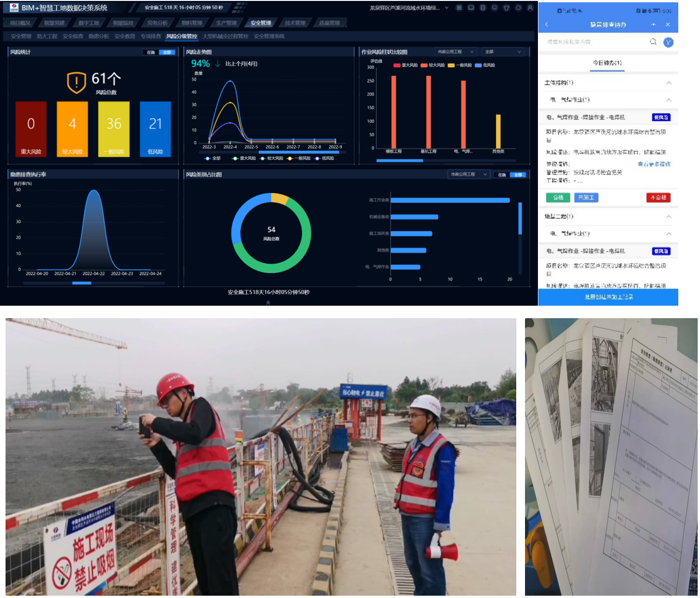The width and height of the screenshot is (700, 598).
Task: Click the grid view icon in header
Action: pos(459,8)
